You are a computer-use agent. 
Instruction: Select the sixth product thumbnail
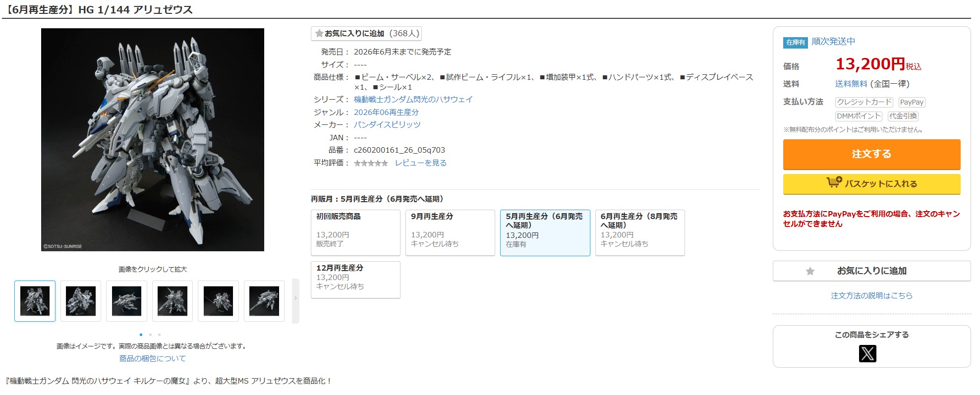pos(264,301)
